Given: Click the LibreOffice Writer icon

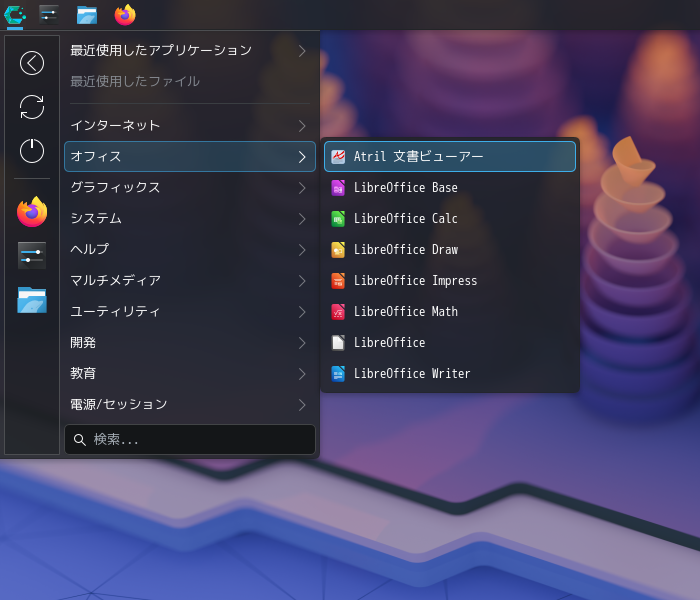Looking at the screenshot, I should pyautogui.click(x=338, y=374).
